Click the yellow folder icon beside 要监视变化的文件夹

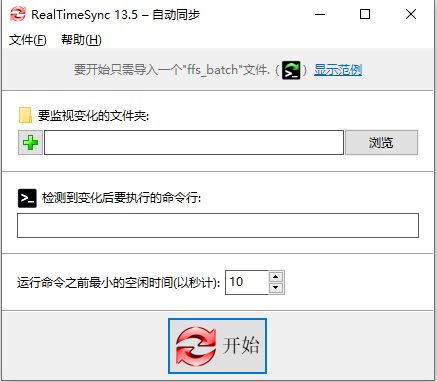pyautogui.click(x=25, y=115)
